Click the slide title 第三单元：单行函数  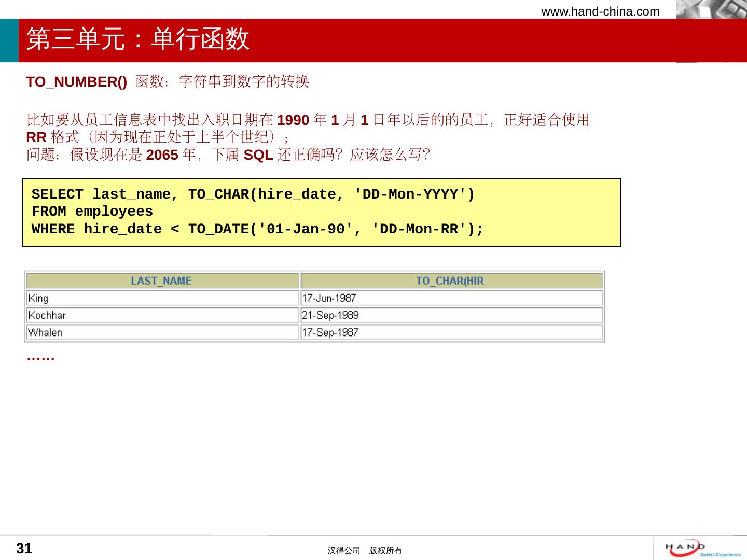tap(138, 39)
